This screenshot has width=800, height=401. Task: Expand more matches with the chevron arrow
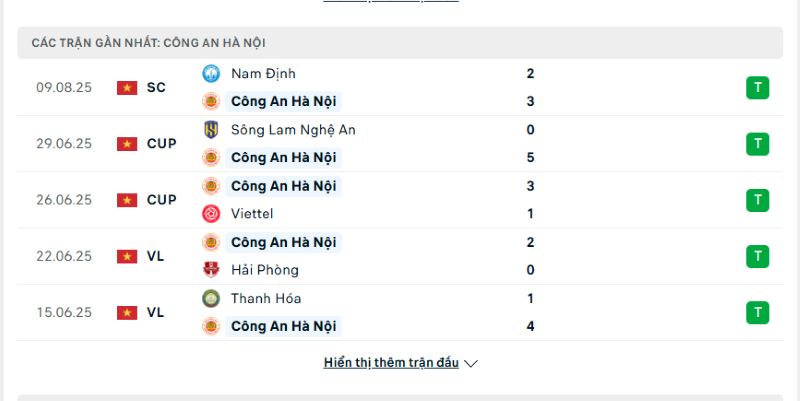(471, 363)
